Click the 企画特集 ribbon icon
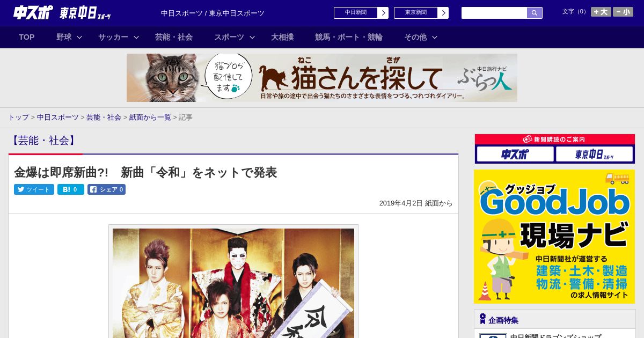The image size is (644, 338). [482, 319]
